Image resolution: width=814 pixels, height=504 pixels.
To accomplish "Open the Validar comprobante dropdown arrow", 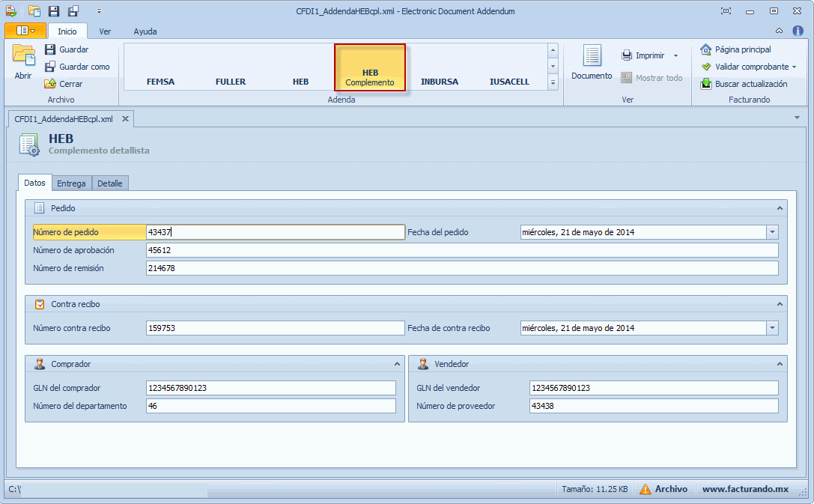I will click(x=795, y=67).
